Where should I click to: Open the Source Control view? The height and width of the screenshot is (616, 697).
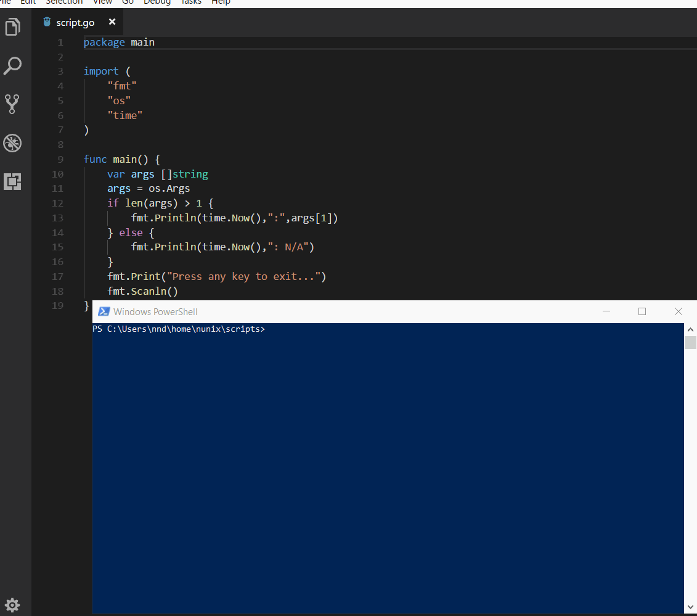tap(12, 104)
